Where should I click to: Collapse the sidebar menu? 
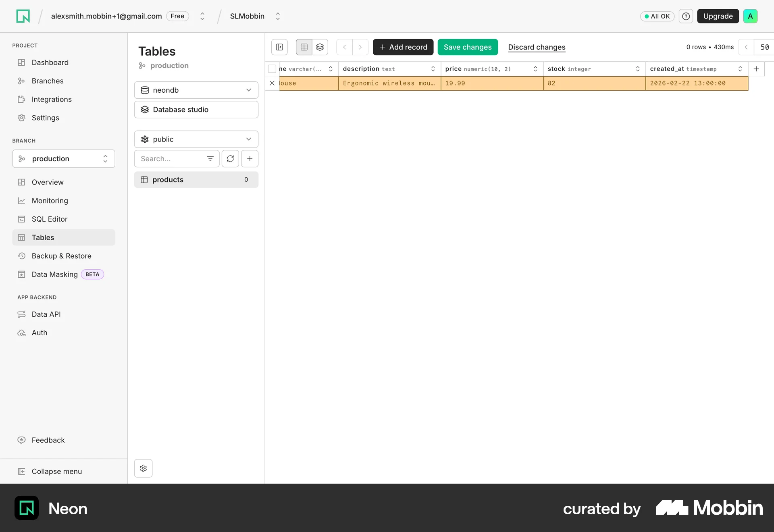[64, 472]
